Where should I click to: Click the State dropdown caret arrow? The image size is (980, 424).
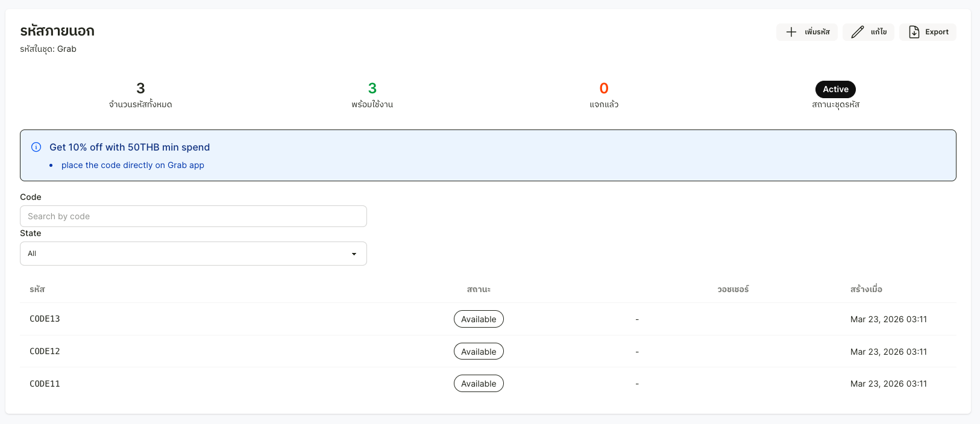(x=354, y=254)
